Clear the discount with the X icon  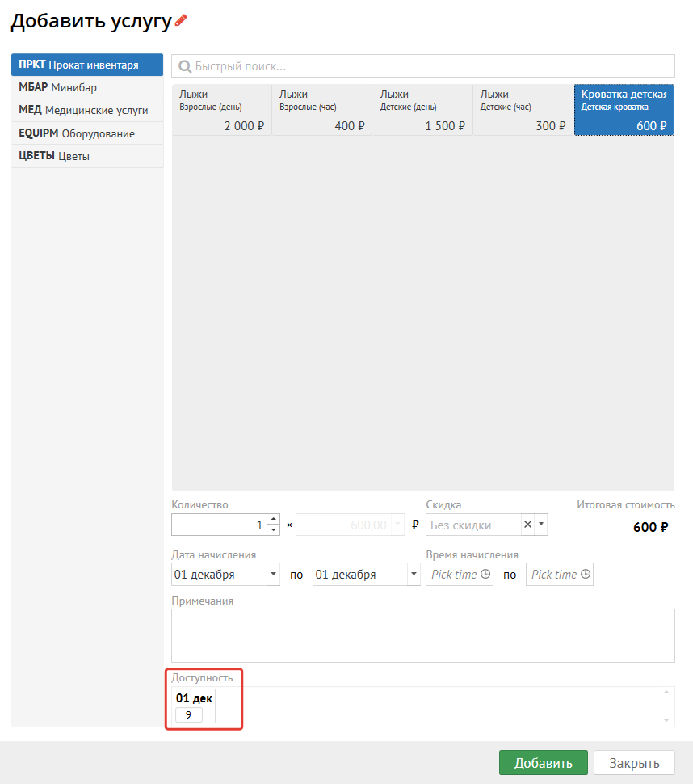tap(527, 525)
